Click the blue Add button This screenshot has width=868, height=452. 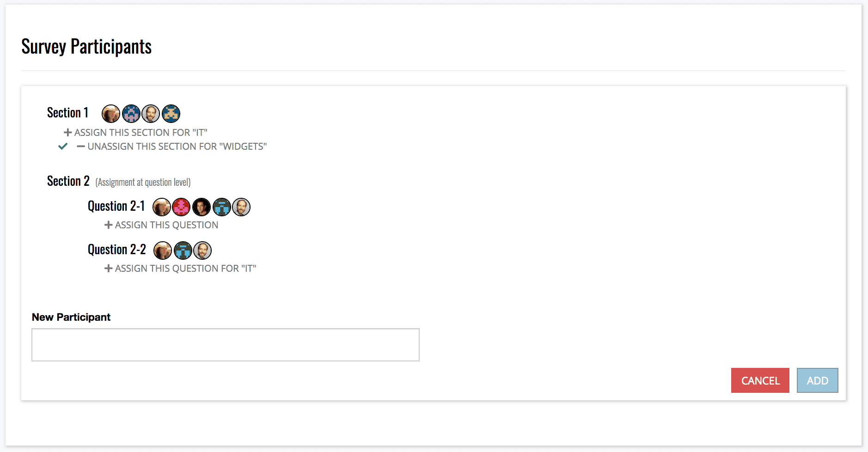click(818, 380)
